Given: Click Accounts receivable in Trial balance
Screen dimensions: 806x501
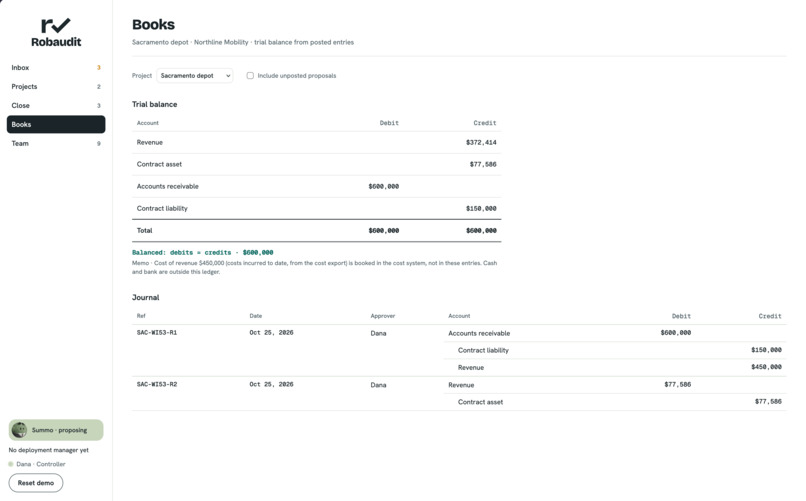Looking at the screenshot, I should point(168,187).
